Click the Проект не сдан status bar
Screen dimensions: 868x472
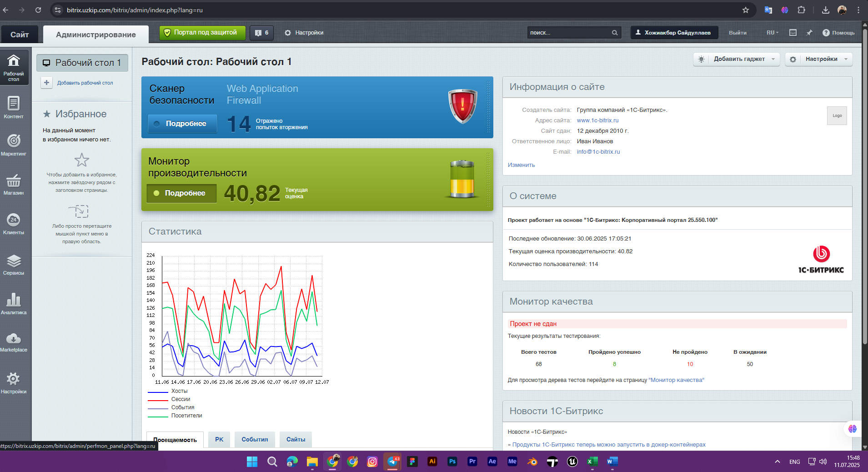(677, 324)
